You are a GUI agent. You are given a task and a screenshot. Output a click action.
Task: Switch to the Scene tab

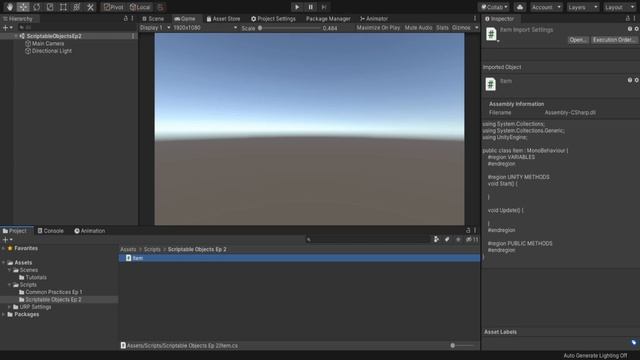click(153, 19)
